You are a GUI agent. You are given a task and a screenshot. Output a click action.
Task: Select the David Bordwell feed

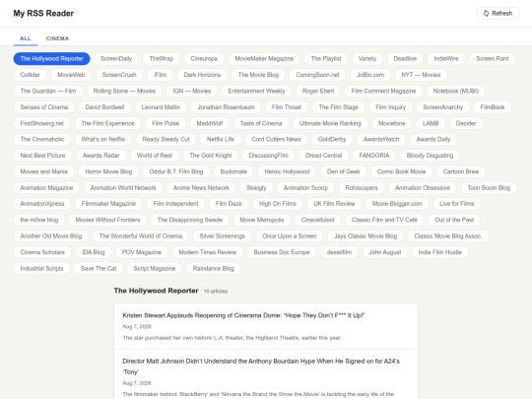104,107
